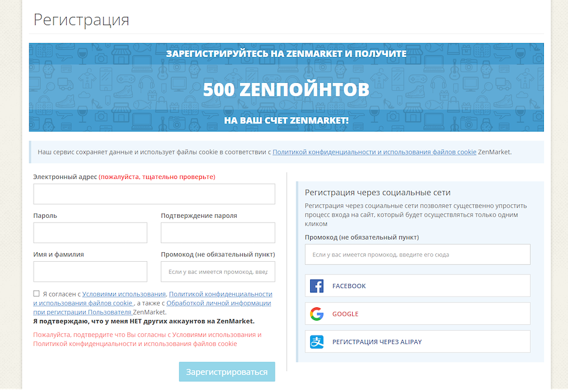The height and width of the screenshot is (392, 568).
Task: Click the red agreement error message
Action: [147, 339]
